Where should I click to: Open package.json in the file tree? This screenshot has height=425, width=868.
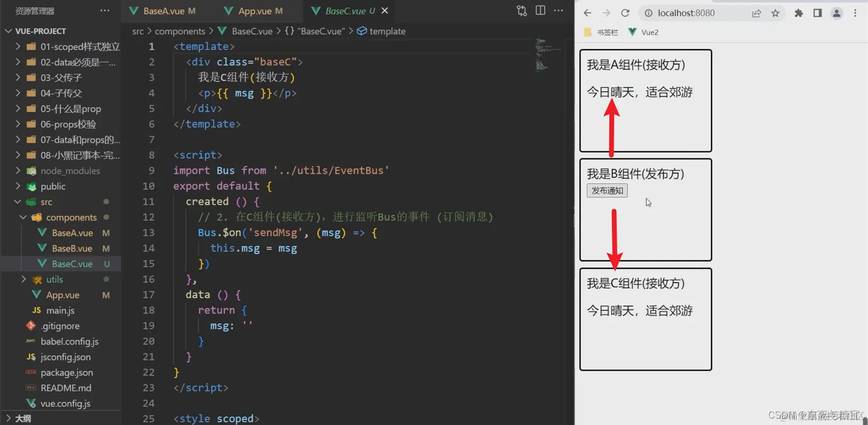coord(61,372)
